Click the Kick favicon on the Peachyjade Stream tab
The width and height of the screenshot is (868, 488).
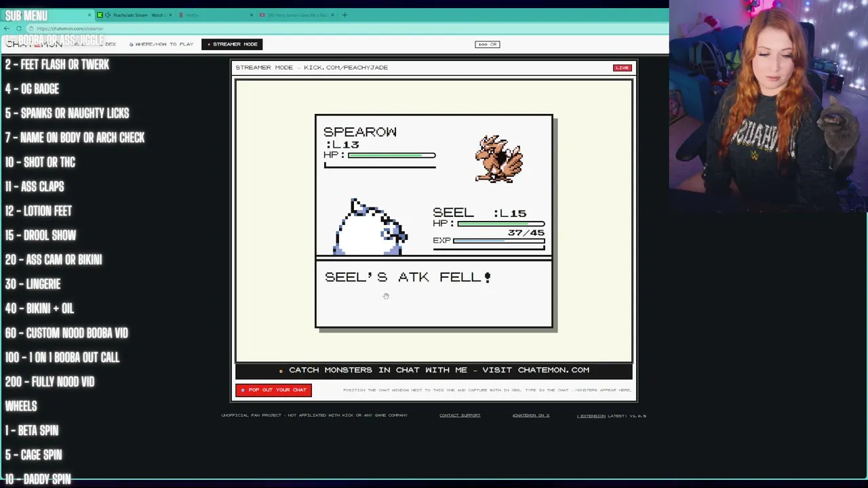(x=100, y=15)
